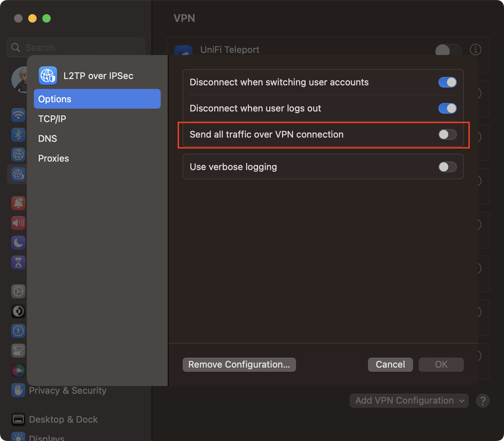Select the Proxies section
504x441 pixels.
tap(54, 158)
